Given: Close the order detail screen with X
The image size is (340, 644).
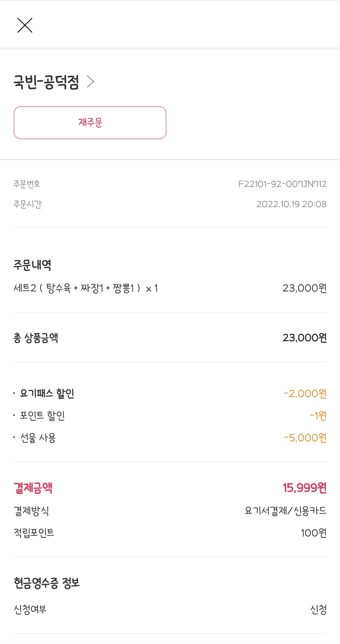Looking at the screenshot, I should point(25,25).
